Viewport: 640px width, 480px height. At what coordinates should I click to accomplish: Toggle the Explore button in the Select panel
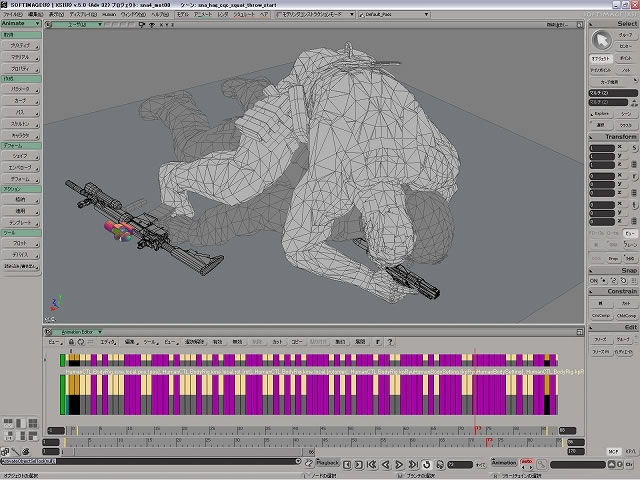click(x=600, y=113)
